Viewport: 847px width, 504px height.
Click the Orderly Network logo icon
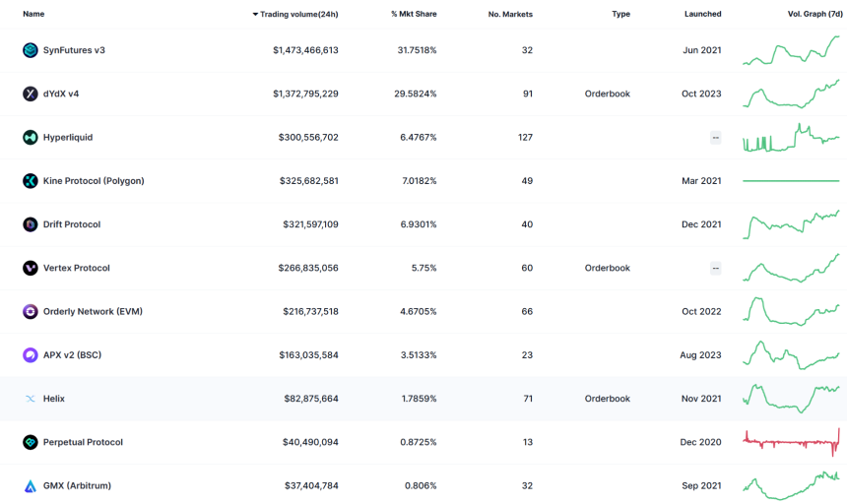[x=31, y=311]
